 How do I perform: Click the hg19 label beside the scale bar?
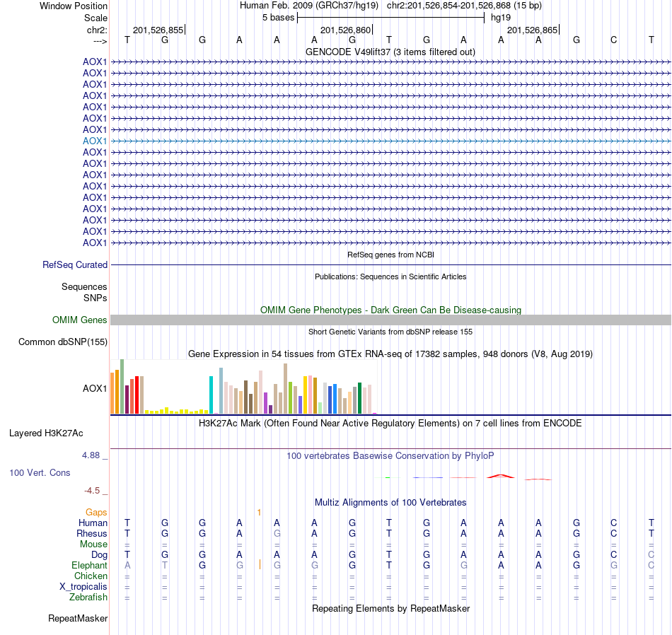pos(501,18)
